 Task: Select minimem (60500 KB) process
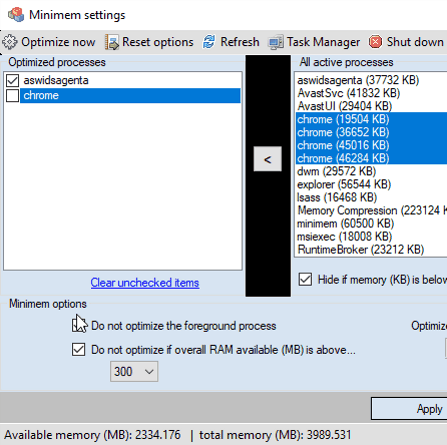(371, 223)
